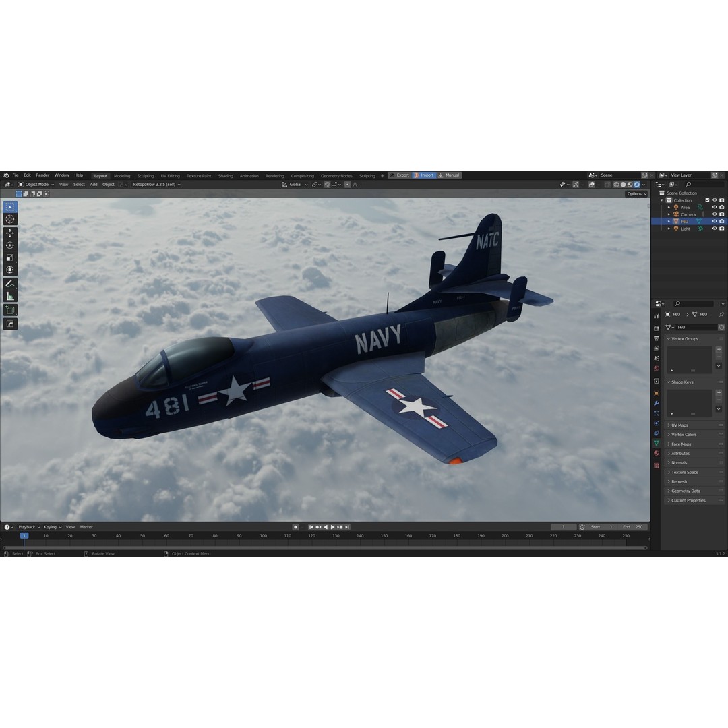Hide the Camera object in viewport
This screenshot has width=728, height=728.
pyautogui.click(x=715, y=214)
